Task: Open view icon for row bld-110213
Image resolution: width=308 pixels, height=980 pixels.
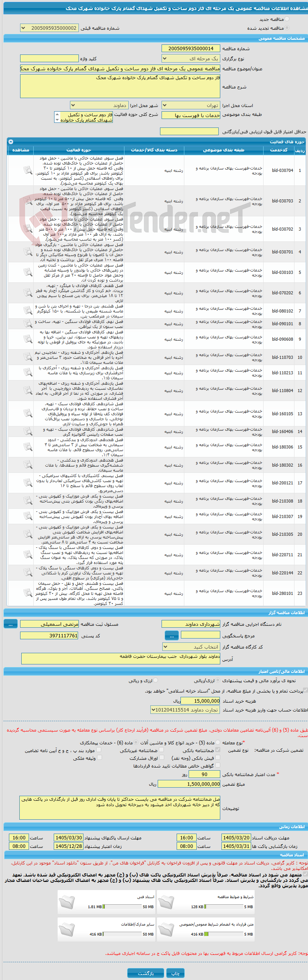Action: pos(28,373)
